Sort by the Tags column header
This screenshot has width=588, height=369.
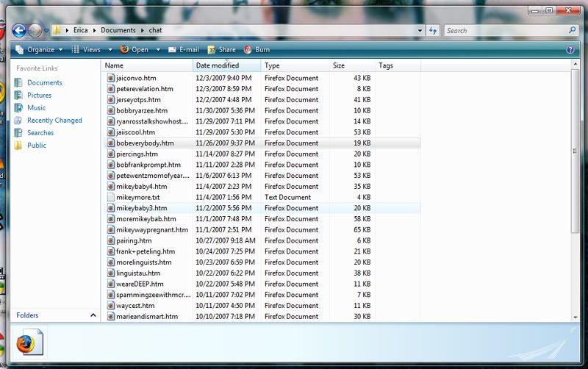[398, 65]
